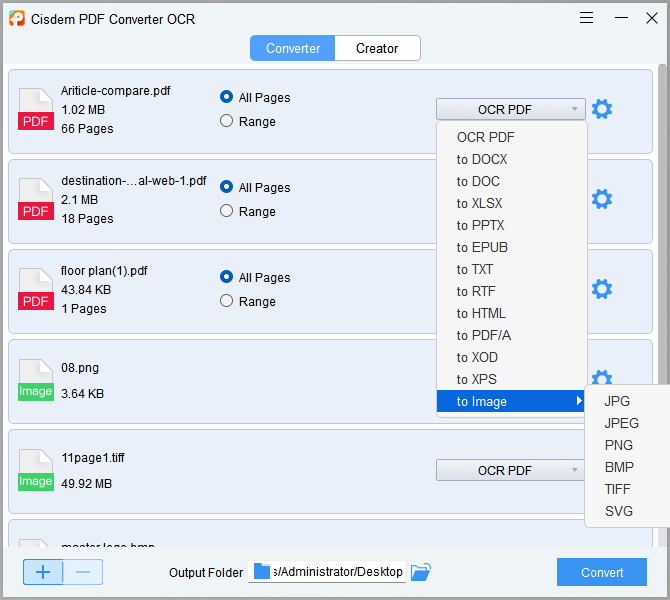Pick TIFF in image submenu

627,489
